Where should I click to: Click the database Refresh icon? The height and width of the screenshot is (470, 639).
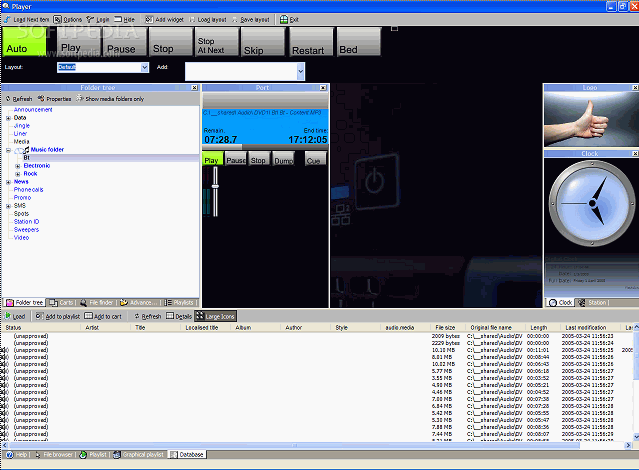click(137, 316)
